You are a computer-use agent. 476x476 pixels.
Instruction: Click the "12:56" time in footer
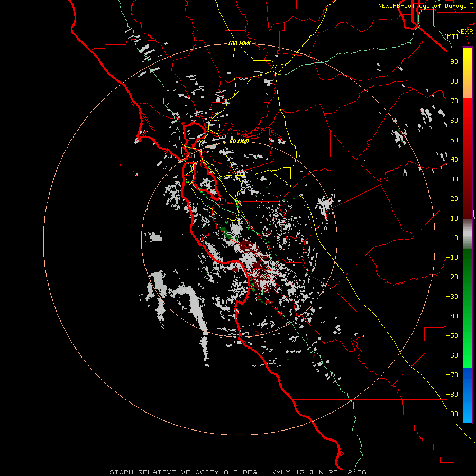point(355,472)
